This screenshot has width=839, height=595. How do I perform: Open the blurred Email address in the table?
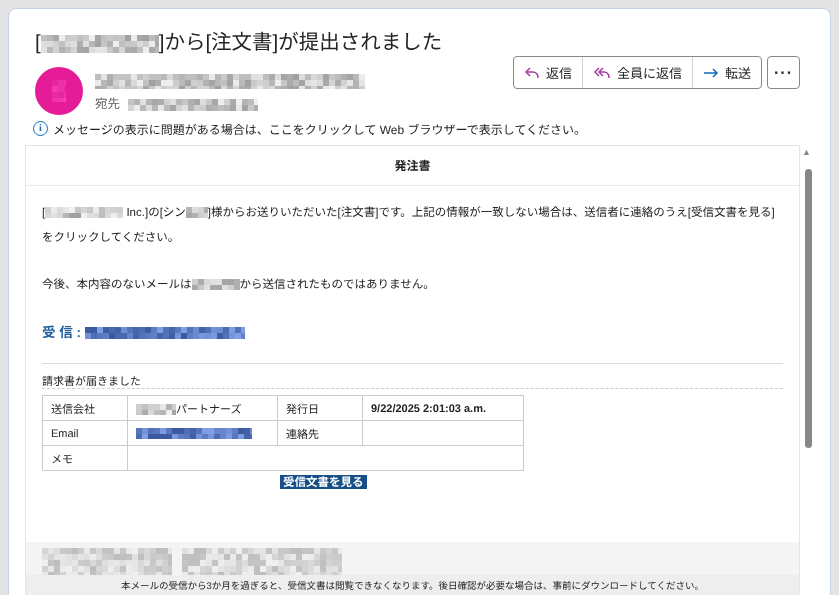(194, 433)
